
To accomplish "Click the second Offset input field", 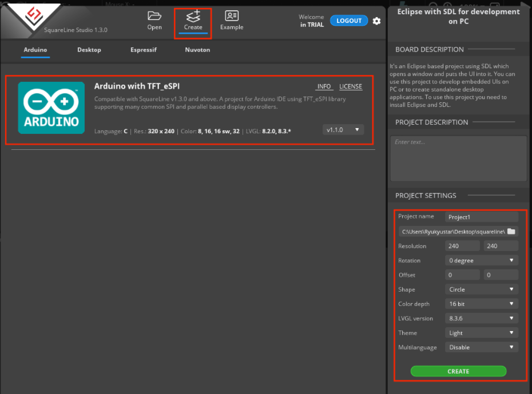I will [501, 275].
